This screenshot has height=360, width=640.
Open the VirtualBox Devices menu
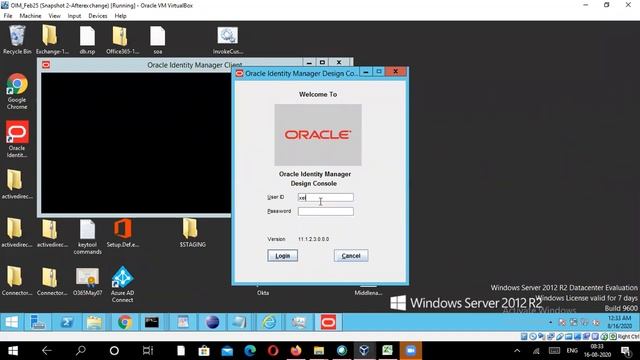pos(98,16)
